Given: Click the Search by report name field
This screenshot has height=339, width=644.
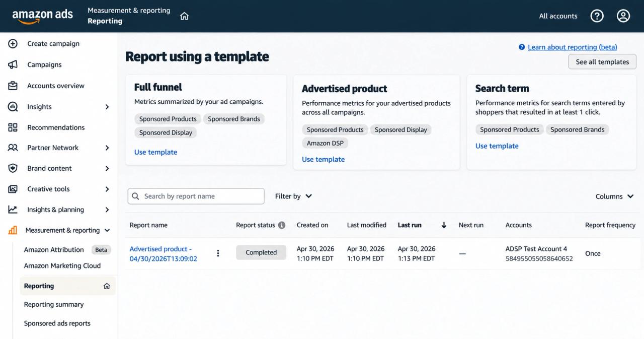Looking at the screenshot, I should click(196, 196).
